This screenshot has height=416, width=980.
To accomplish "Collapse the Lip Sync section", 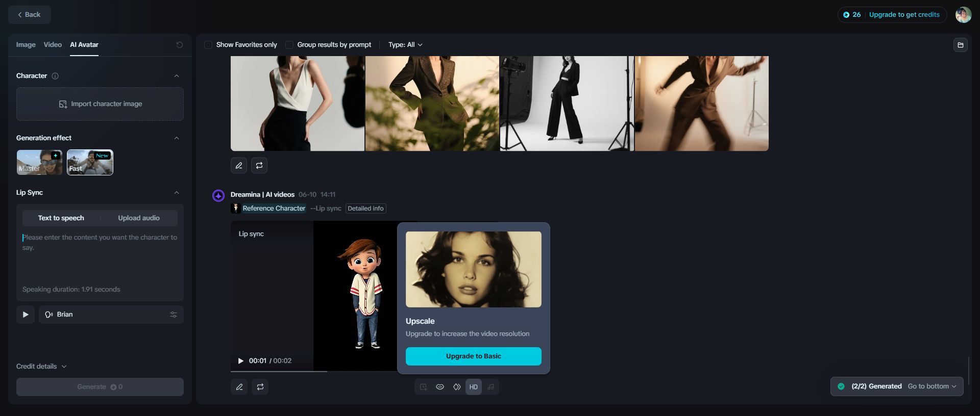I will point(177,193).
